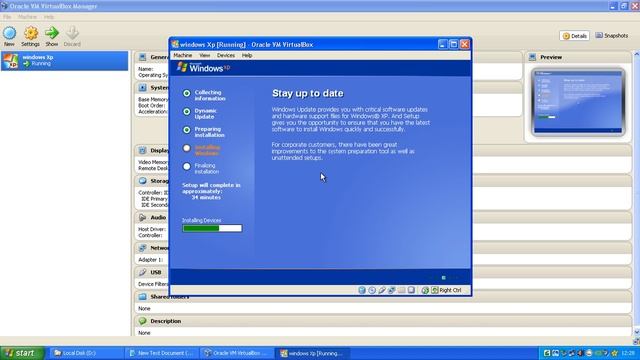Open the VM window's Machine menu

click(182, 56)
